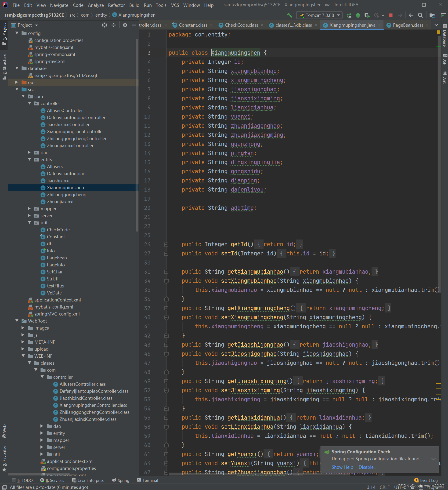Expand the dao folder under com
Viewport: 448px width, 490px height.
[30, 152]
